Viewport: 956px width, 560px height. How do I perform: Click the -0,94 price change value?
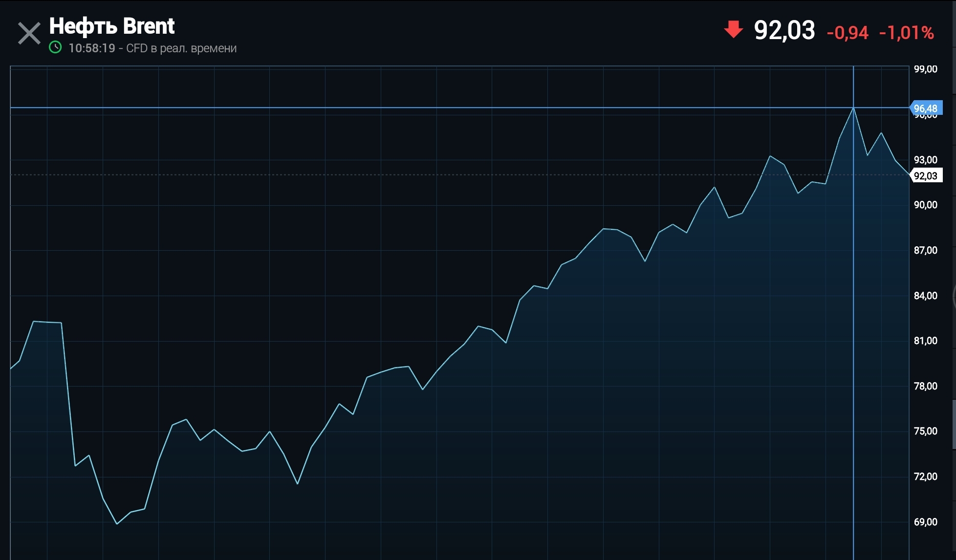tap(847, 33)
